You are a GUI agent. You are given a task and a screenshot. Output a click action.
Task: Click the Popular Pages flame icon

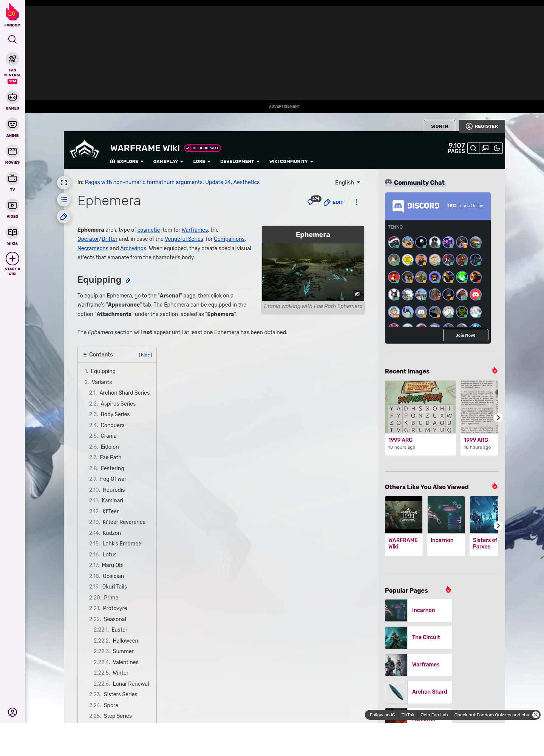[448, 590]
